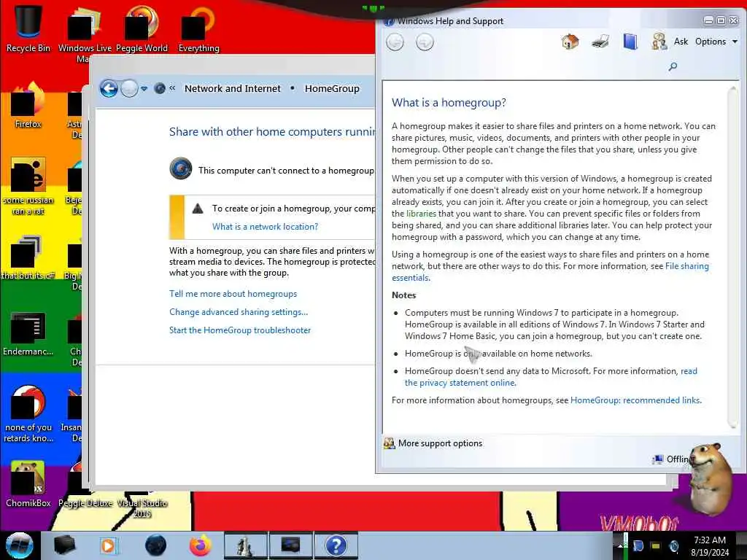Open Windows Media Player from taskbar
The image size is (747, 560).
coord(108,545)
